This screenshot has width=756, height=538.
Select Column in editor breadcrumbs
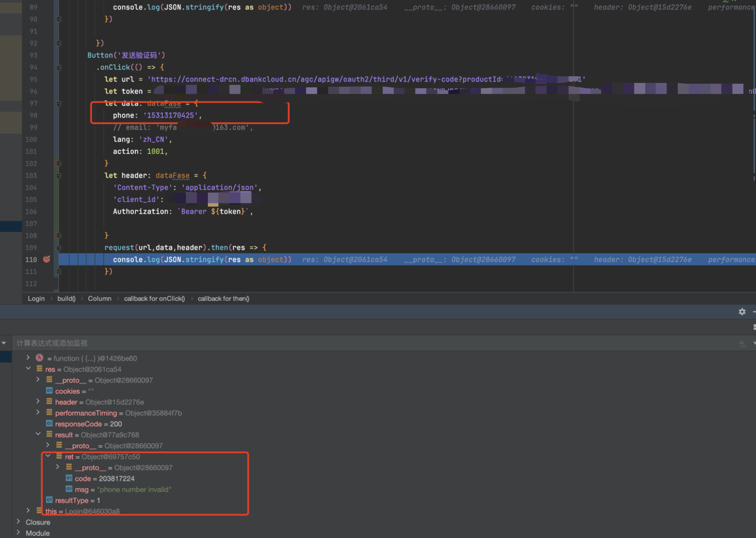[x=100, y=299]
